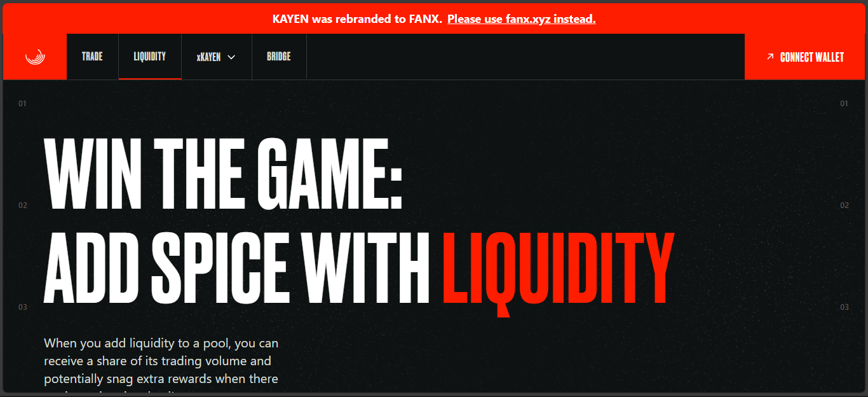Viewport: 868px width, 397px height.
Task: Go to the BRIDGE tab
Action: point(279,57)
